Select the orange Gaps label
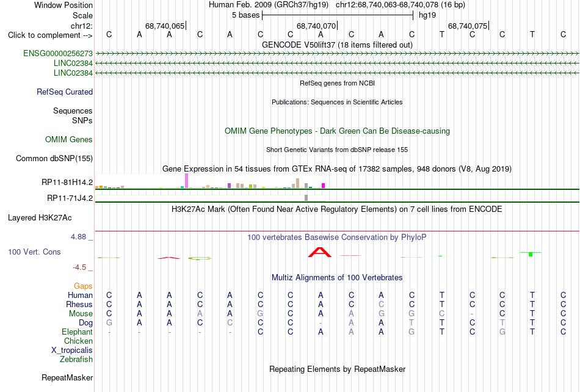580x392 pixels. tap(83, 286)
